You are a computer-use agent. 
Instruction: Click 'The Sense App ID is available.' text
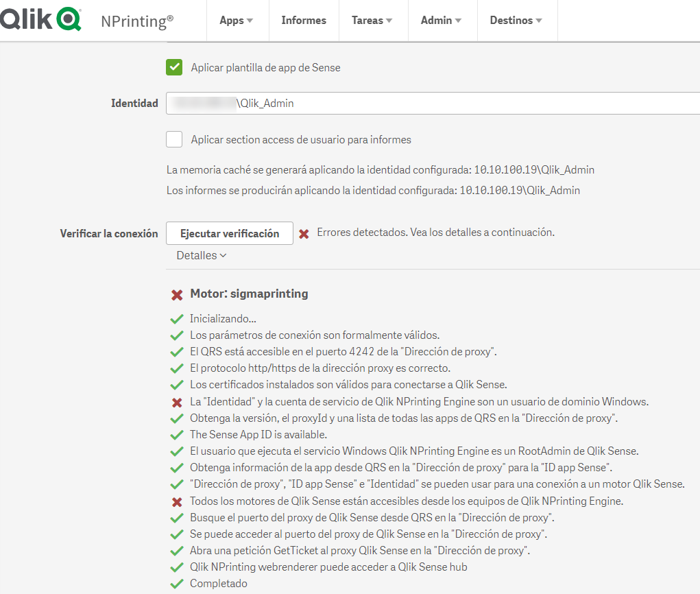258,435
